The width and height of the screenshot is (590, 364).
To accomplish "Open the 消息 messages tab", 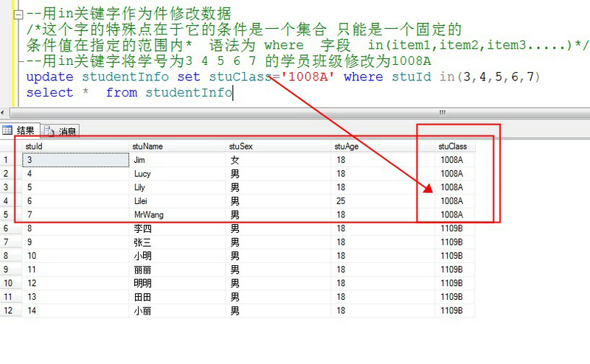I will pyautogui.click(x=60, y=131).
